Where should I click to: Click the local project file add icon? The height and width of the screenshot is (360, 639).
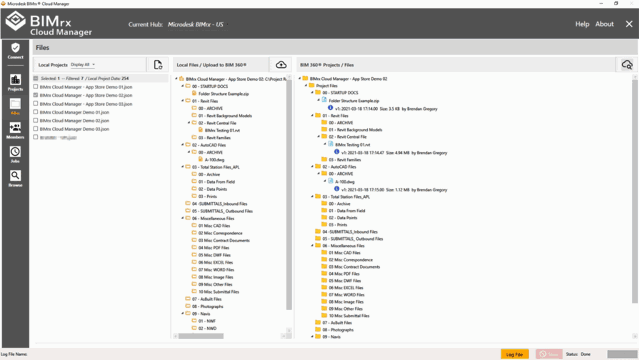click(x=158, y=64)
